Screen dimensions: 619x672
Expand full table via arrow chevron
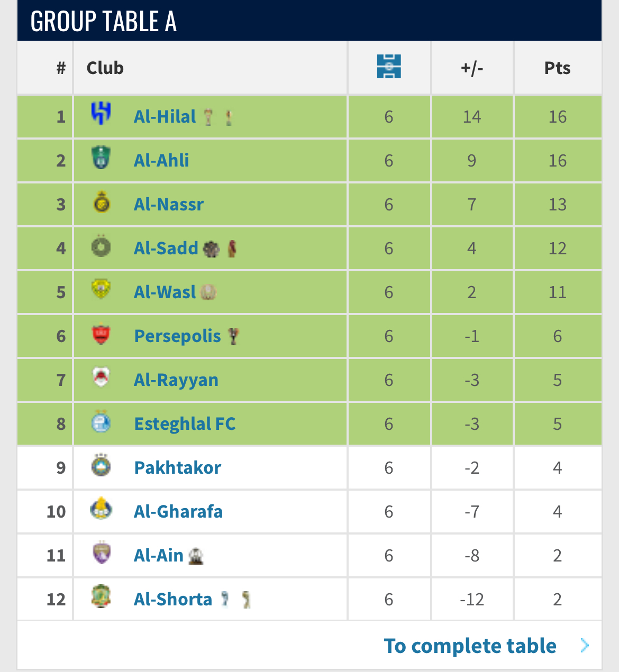pos(585,646)
